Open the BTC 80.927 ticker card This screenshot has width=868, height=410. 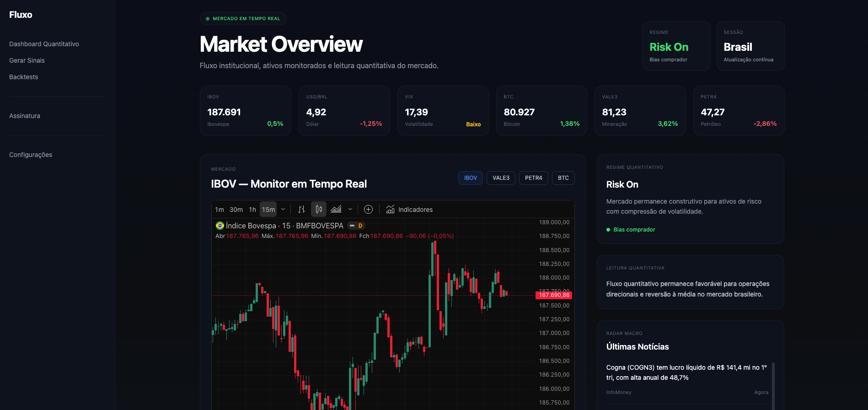pyautogui.click(x=541, y=111)
